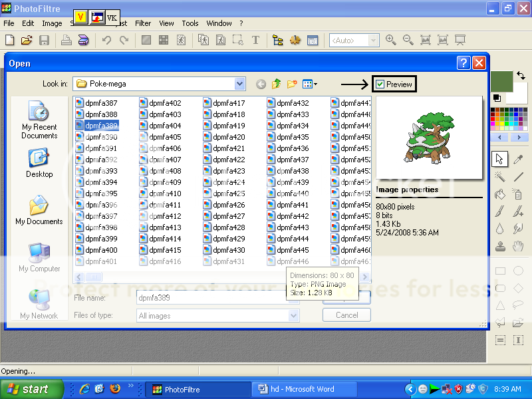The height and width of the screenshot is (399, 532).
Task: Select file dpmfa404
Action: (160, 126)
